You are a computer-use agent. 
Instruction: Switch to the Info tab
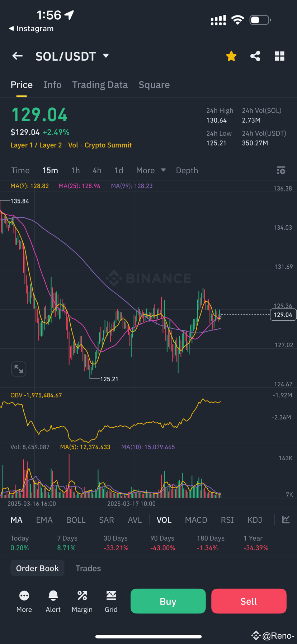tap(52, 85)
